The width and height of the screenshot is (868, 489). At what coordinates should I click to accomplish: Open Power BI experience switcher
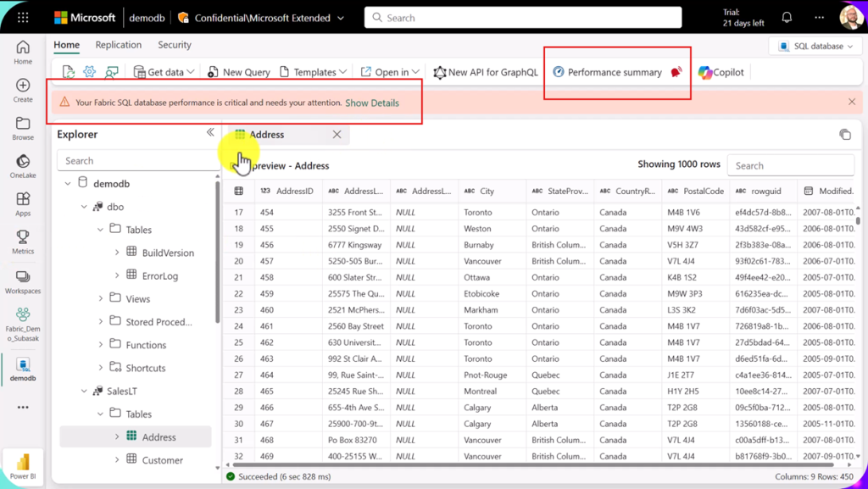(23, 467)
